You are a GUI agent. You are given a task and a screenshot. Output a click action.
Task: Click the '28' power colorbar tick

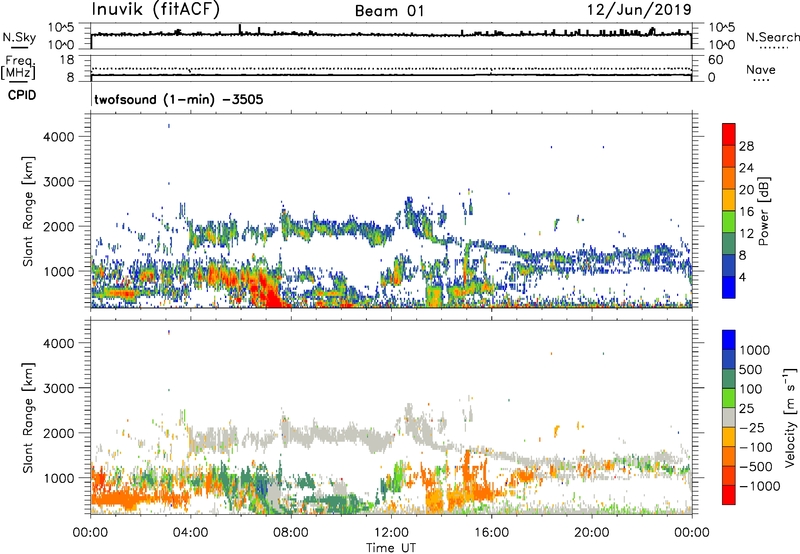(746, 146)
